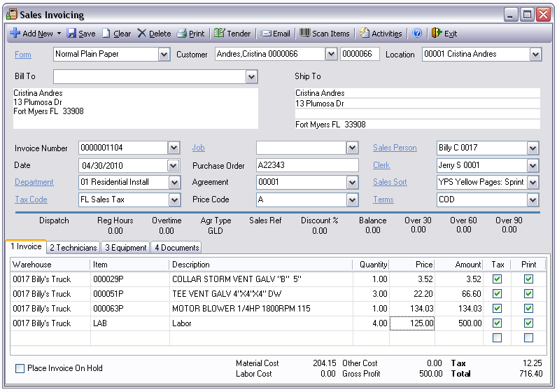Open the Add New dropdown arrow
This screenshot has width=557, height=392.
pos(59,34)
